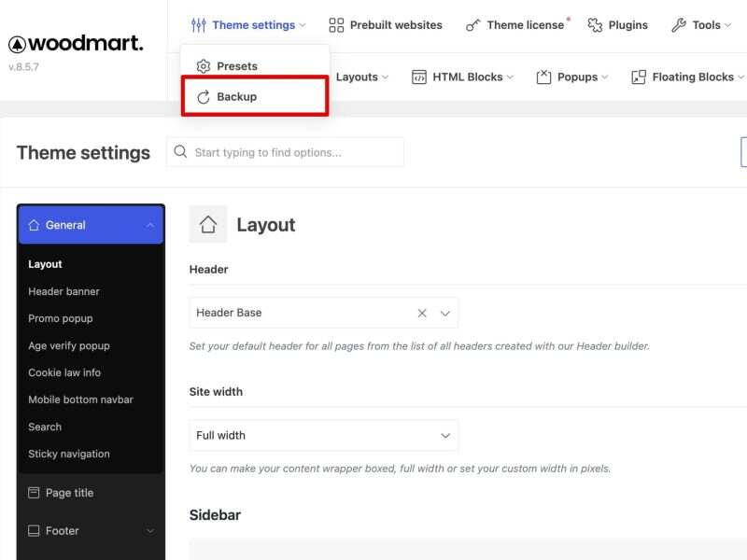Click the Tools wrench icon

pyautogui.click(x=679, y=25)
